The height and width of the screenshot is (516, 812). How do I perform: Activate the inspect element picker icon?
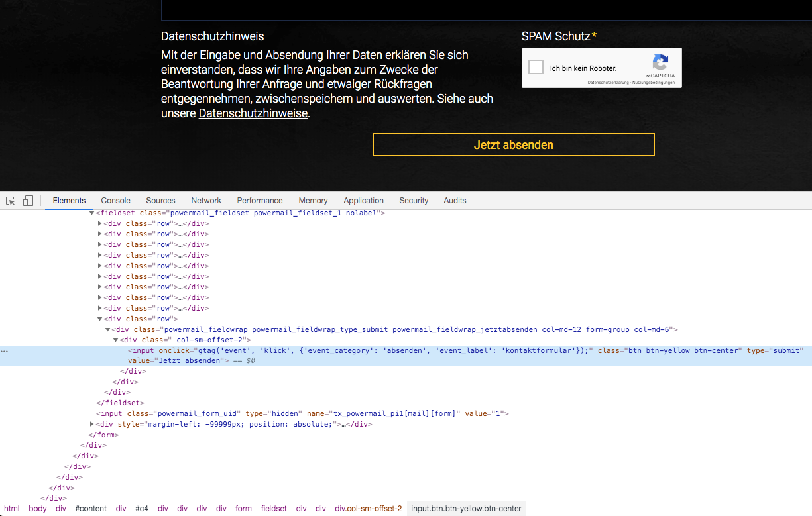(11, 201)
